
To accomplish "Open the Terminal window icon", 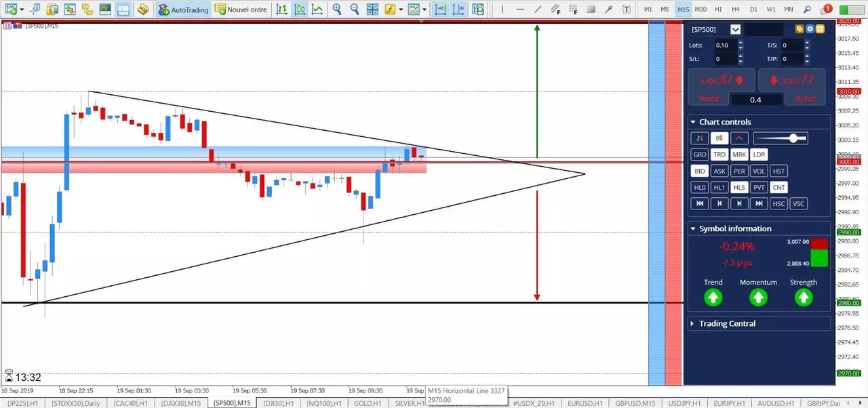I will click(105, 9).
